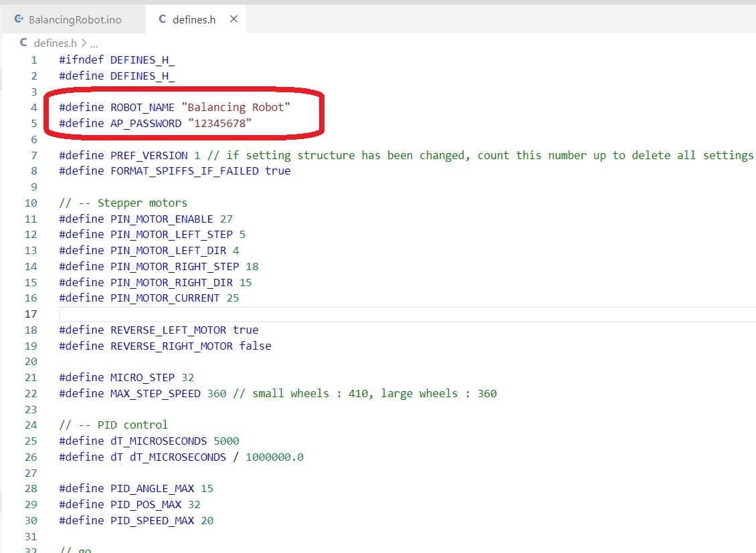Click the small wheels comment on line 22
The height and width of the screenshot is (553, 756).
pyautogui.click(x=365, y=393)
